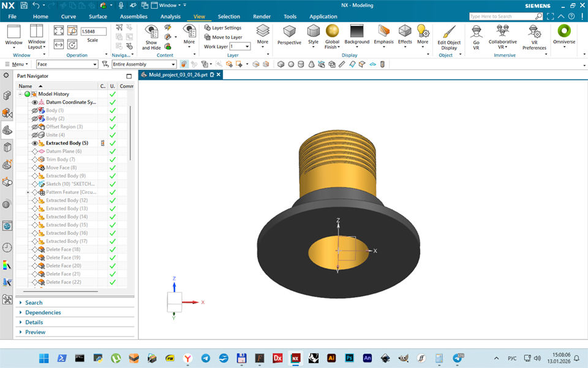This screenshot has width=588, height=368.
Task: Toggle visibility of Extracted Body (5)
Action: (x=35, y=143)
